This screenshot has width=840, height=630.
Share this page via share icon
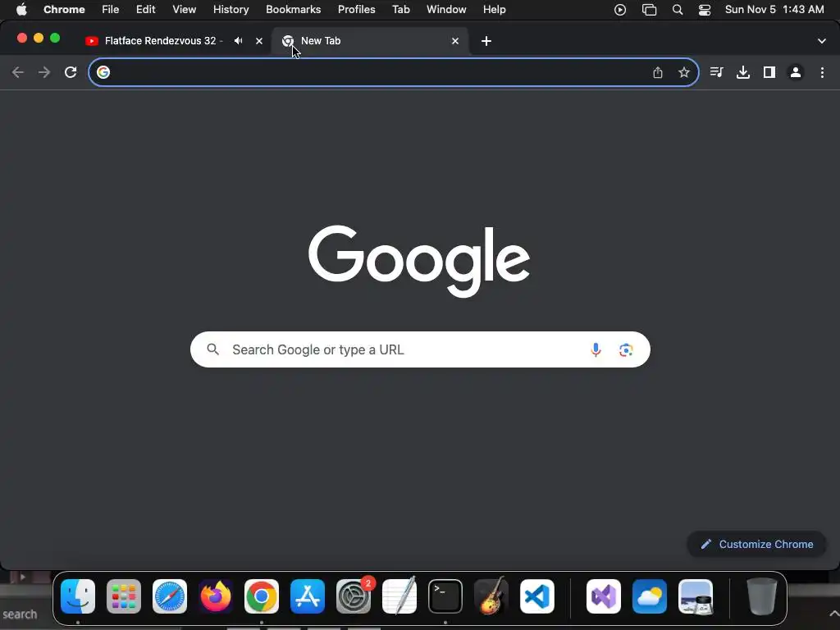click(658, 72)
